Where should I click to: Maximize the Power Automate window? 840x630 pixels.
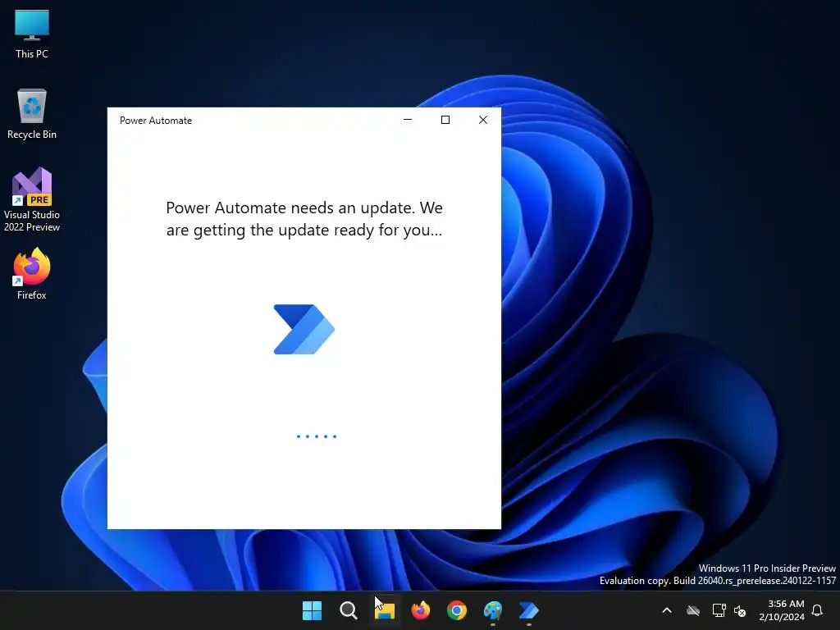(445, 120)
